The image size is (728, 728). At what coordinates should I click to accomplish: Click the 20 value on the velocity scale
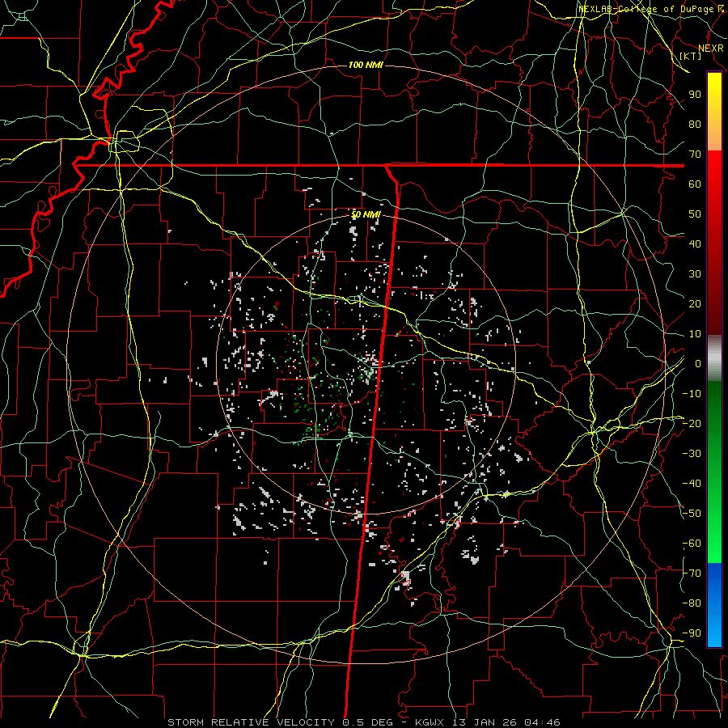[x=695, y=303]
